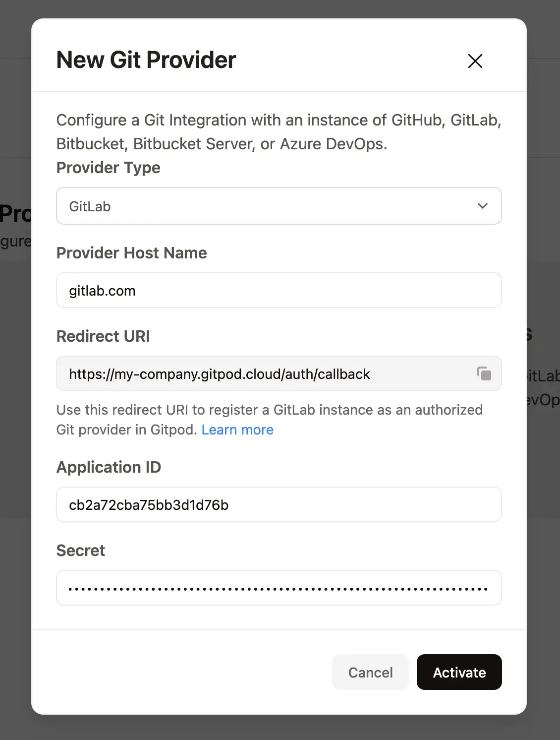Click the Application ID label

click(x=109, y=467)
